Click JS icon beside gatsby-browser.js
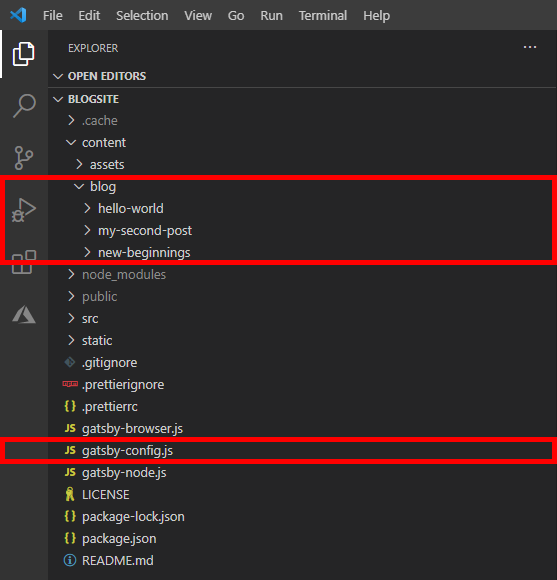Image resolution: width=557 pixels, height=580 pixels. 70,428
